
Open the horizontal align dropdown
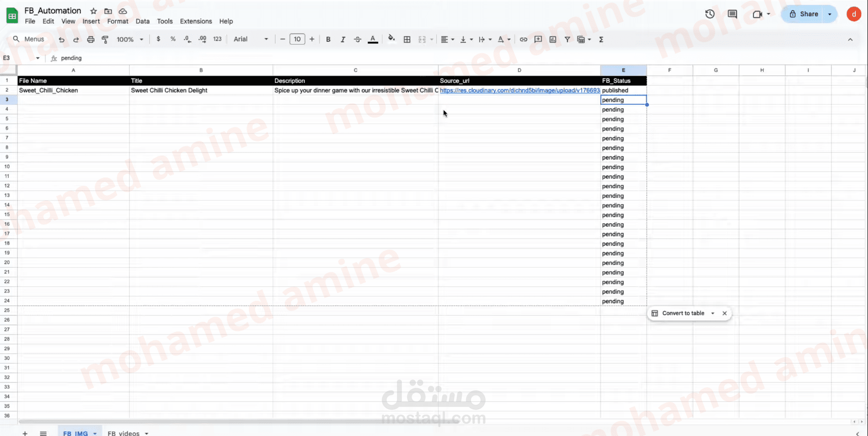(448, 40)
